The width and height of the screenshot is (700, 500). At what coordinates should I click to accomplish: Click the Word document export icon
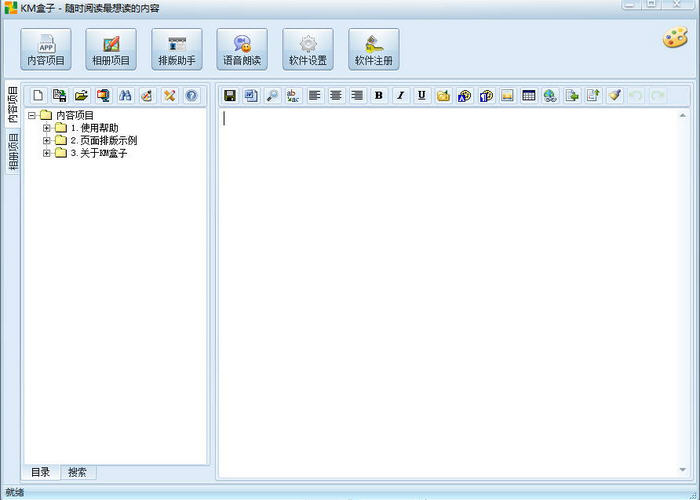click(x=251, y=95)
